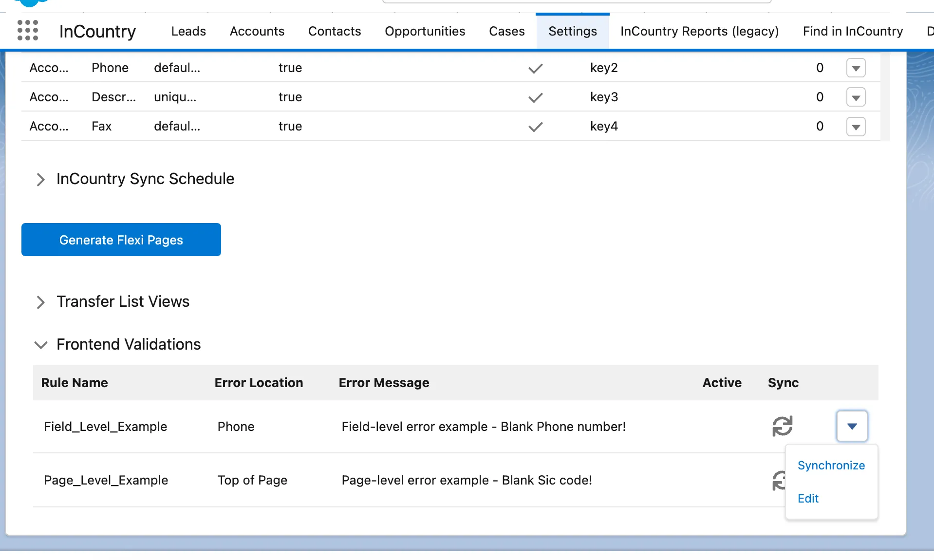Screen dimensions: 934x560
Task: Open row actions dropdown for key3 row
Action: (x=856, y=97)
